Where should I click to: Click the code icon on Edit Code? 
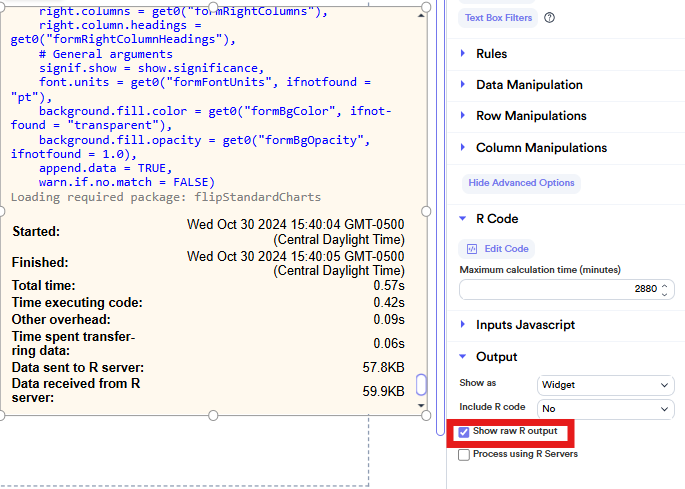pyautogui.click(x=472, y=248)
